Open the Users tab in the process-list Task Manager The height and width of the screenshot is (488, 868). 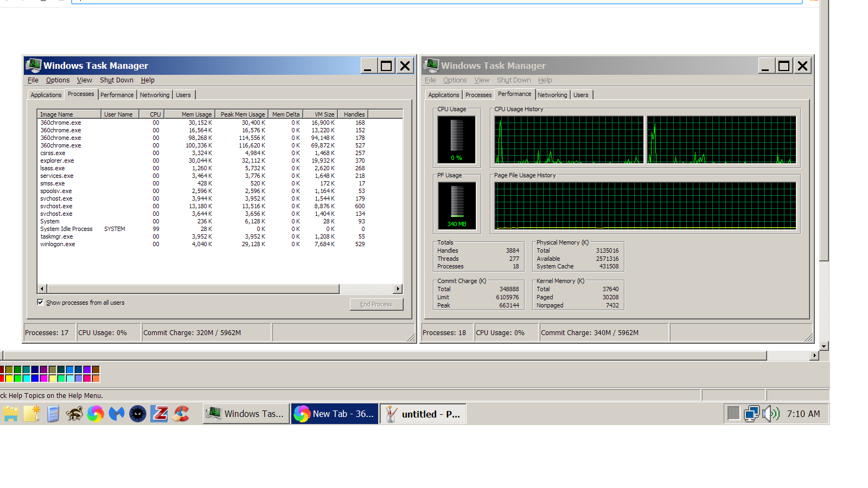183,95
